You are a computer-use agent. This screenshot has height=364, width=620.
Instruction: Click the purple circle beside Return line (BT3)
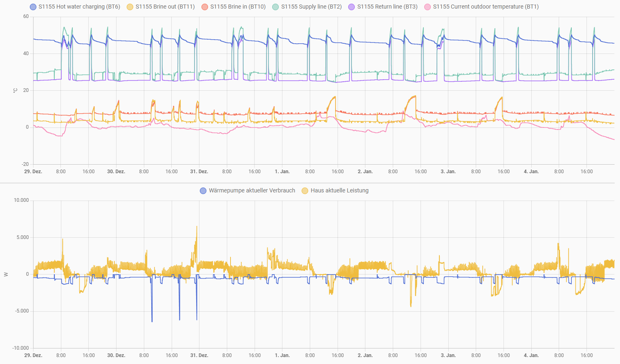pos(351,7)
